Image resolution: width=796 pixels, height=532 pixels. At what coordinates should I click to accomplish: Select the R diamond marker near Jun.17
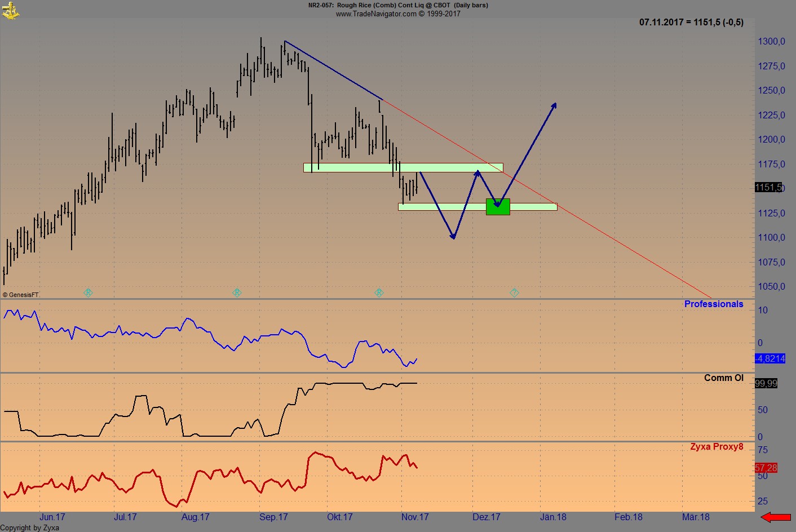(x=88, y=292)
